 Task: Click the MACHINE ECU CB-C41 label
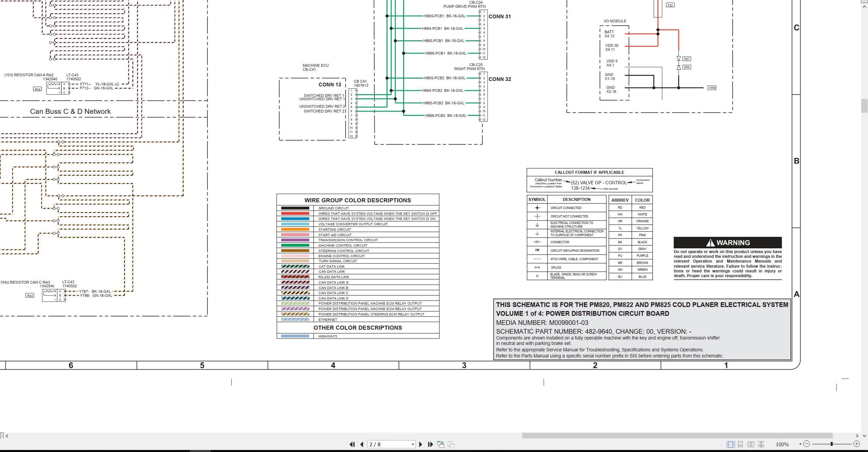(x=315, y=67)
